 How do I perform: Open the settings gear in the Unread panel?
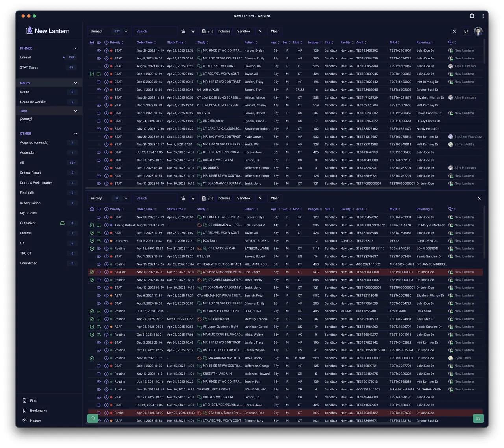[183, 31]
